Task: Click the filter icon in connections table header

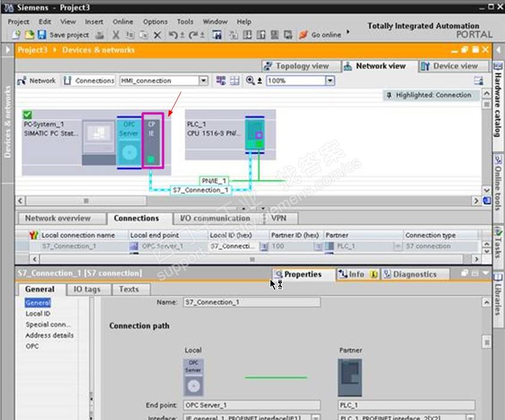Action: pos(34,235)
